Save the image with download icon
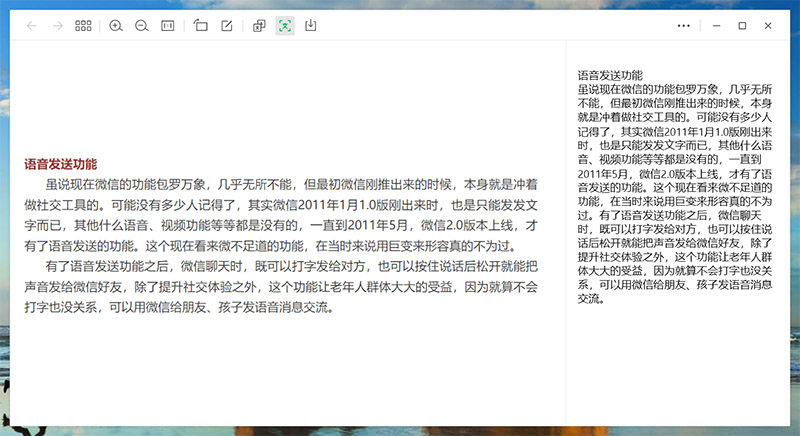 point(311,25)
